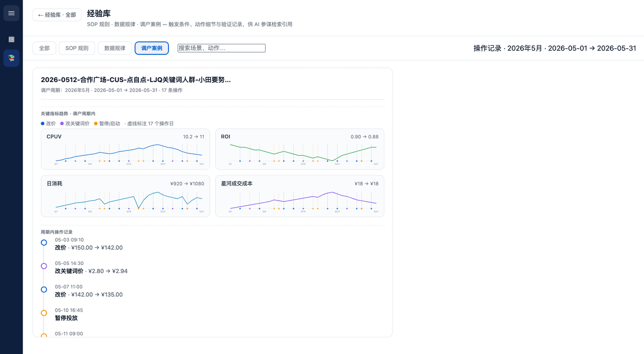Click the 05-03 09:10 timeline circle marker
This screenshot has width=644, height=354.
click(x=44, y=242)
